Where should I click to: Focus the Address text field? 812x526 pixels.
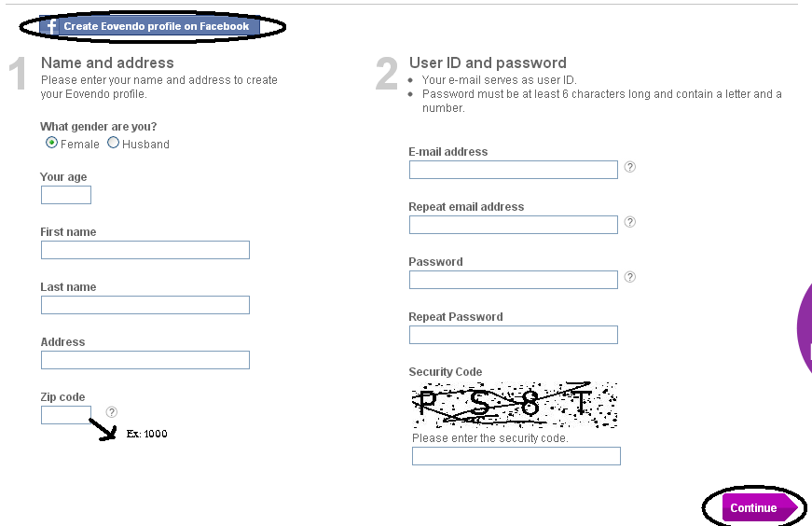pyautogui.click(x=145, y=360)
